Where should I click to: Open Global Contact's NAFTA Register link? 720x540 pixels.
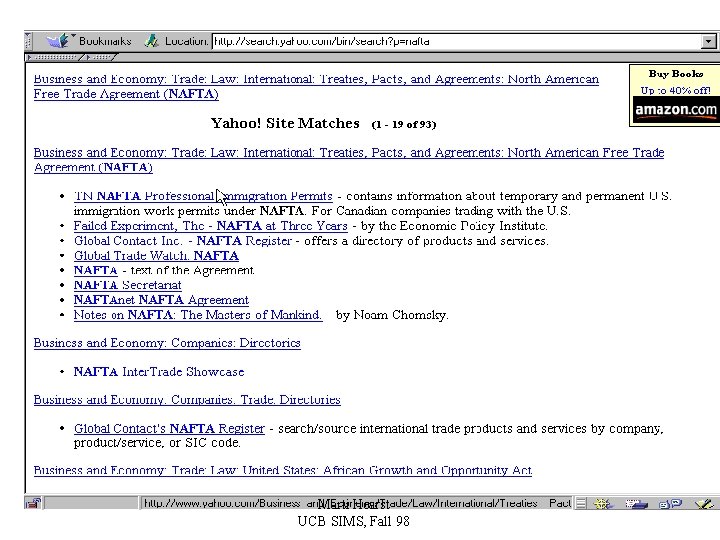(x=169, y=428)
